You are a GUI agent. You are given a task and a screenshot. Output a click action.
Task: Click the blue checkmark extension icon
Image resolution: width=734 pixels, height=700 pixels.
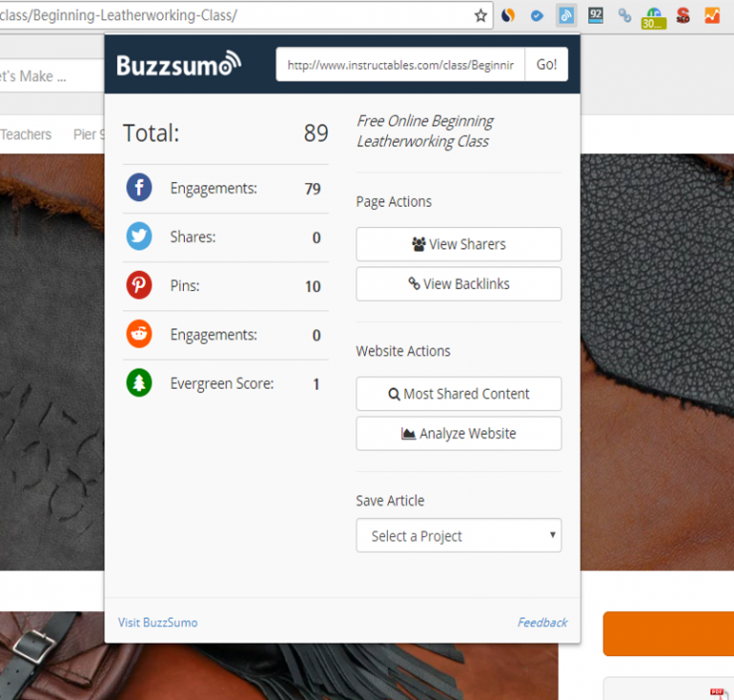[538, 15]
